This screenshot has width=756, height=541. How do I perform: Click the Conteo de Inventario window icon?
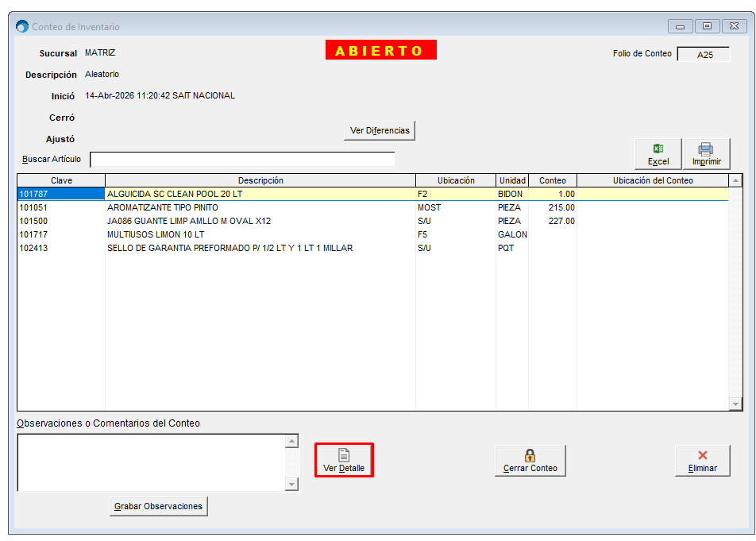(x=22, y=27)
